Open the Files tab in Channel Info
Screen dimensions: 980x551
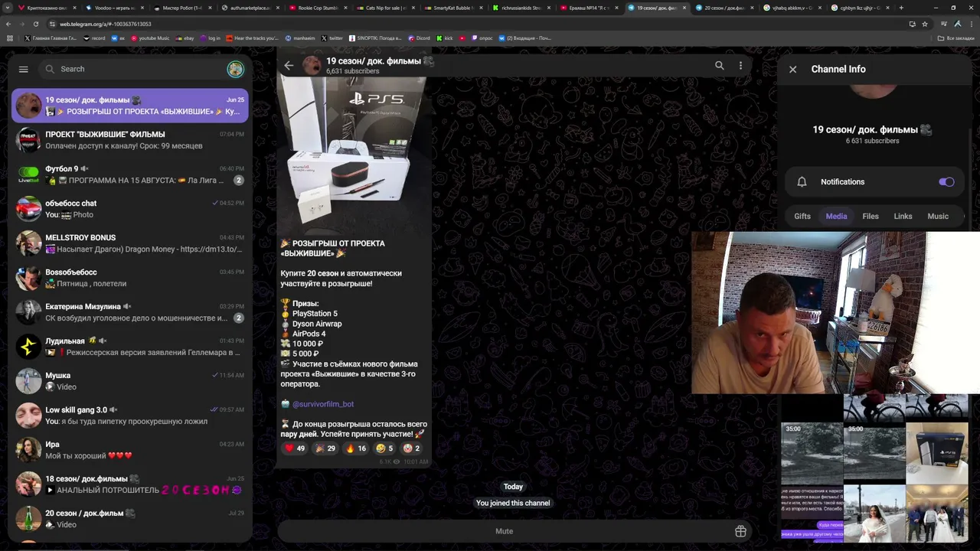coord(871,217)
